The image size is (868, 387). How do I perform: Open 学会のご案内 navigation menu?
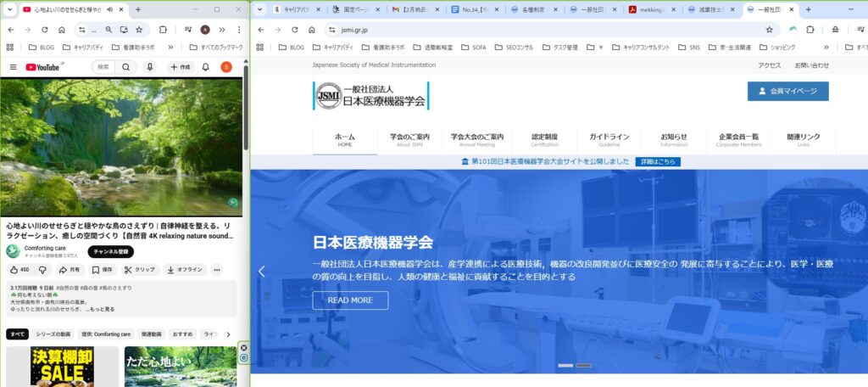pos(409,140)
